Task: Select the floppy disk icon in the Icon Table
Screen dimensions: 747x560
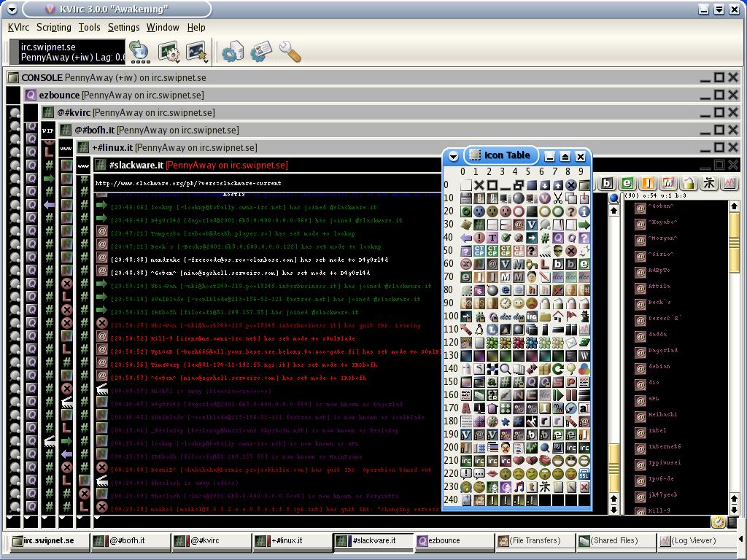Action: pos(466,198)
